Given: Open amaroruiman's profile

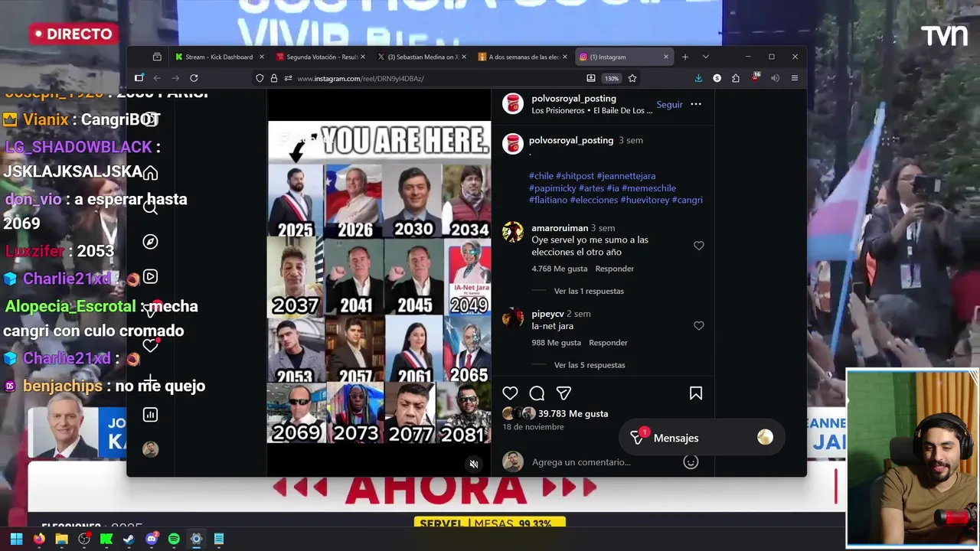Looking at the screenshot, I should (560, 228).
